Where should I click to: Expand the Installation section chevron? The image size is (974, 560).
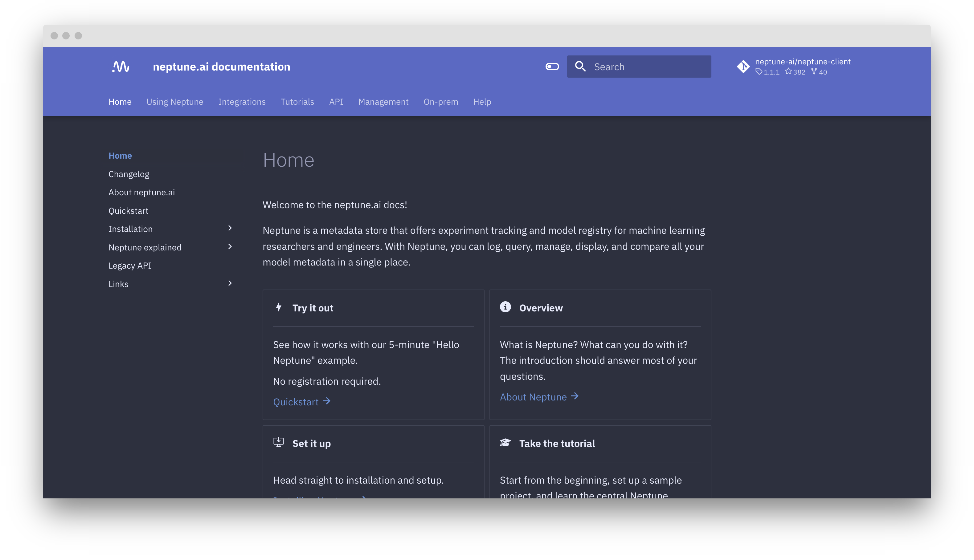(x=230, y=228)
